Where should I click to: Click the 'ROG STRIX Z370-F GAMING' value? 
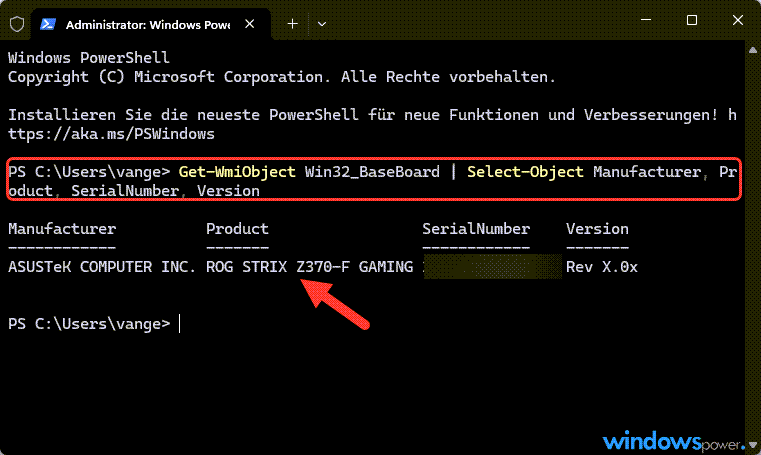pyautogui.click(x=310, y=267)
